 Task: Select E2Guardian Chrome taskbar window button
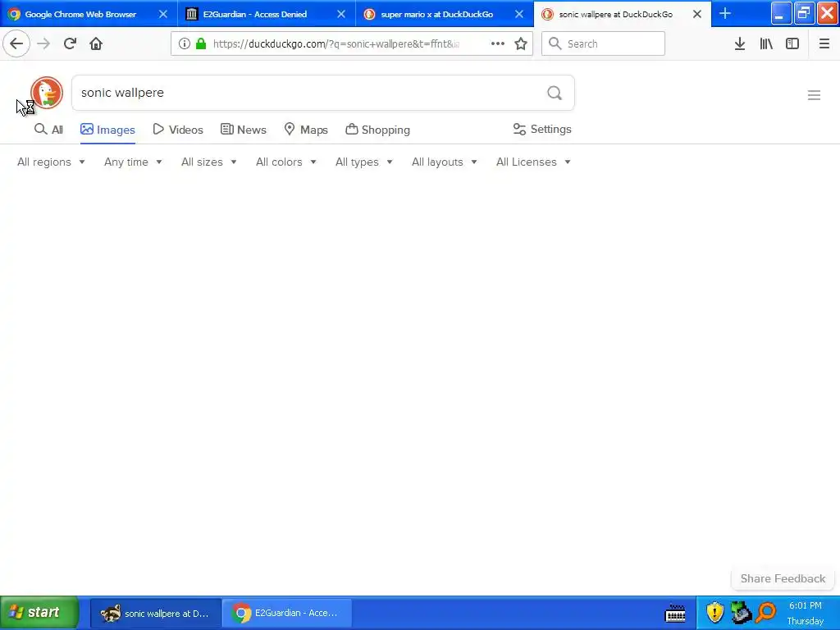tap(286, 613)
